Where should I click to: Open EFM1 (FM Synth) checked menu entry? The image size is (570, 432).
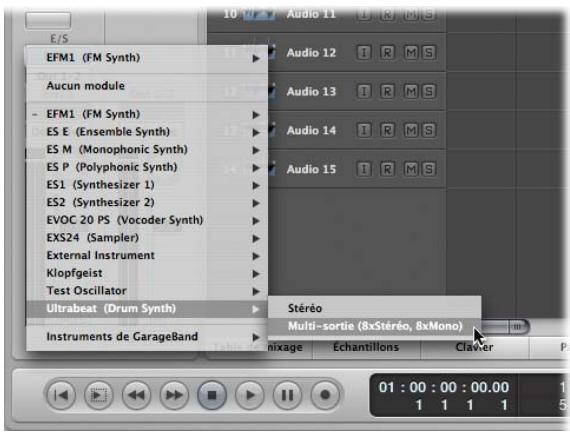(x=147, y=114)
